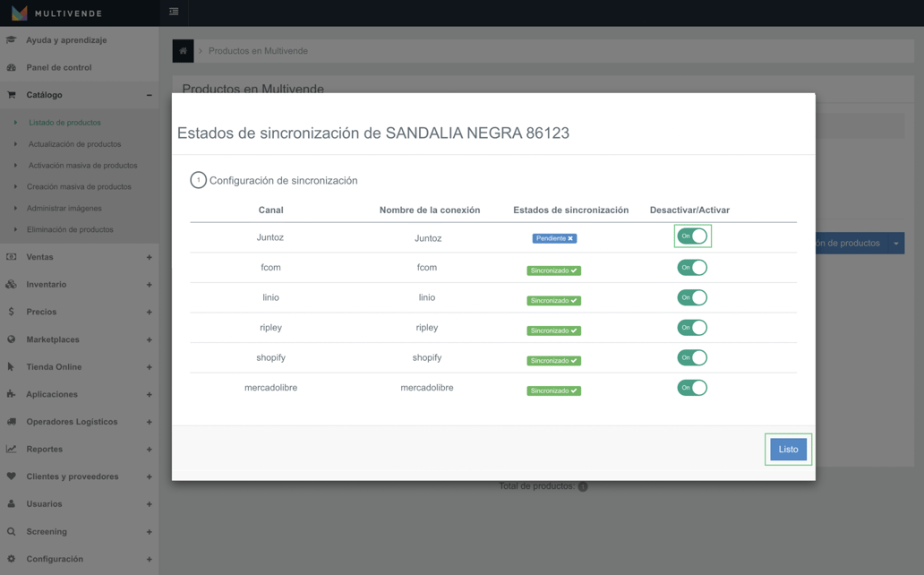This screenshot has width=924, height=575.
Task: Open Activación masiva de productos item
Action: click(82, 165)
